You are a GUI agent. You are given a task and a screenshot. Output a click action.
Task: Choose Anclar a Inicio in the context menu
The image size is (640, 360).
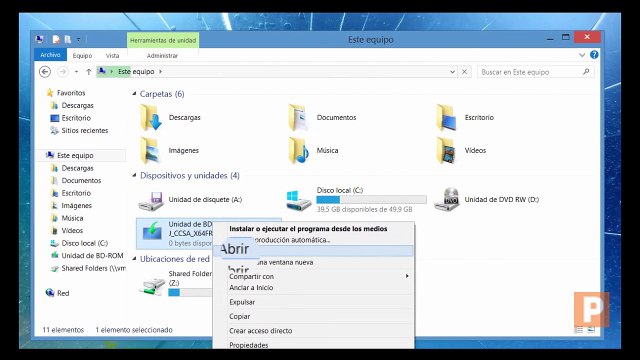click(x=251, y=288)
